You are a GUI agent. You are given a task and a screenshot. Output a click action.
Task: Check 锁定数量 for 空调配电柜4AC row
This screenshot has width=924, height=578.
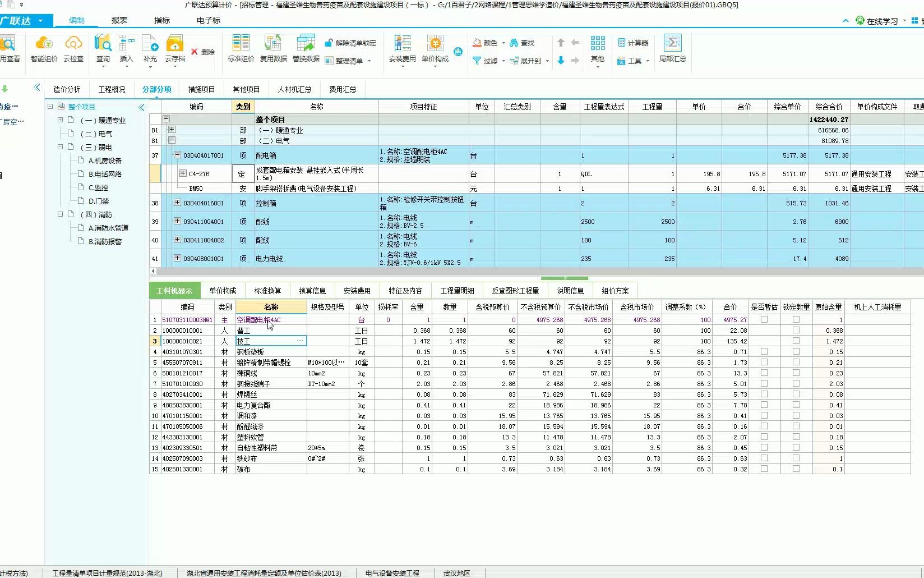click(796, 319)
